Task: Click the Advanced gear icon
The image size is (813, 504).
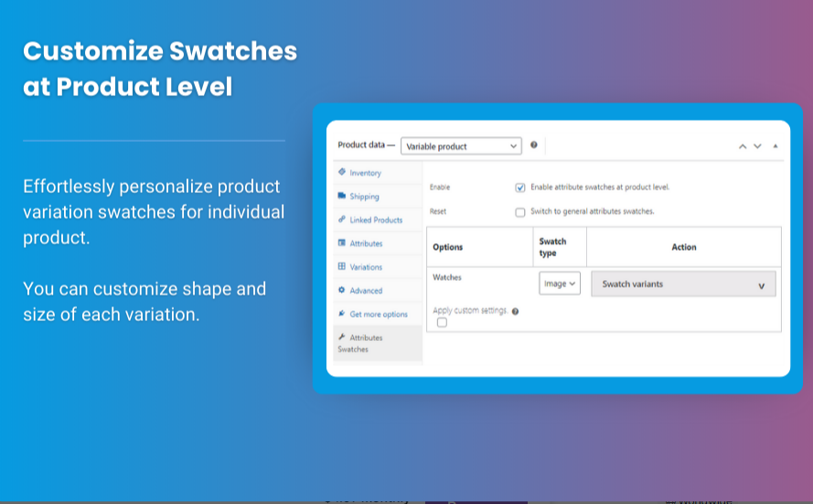Action: [342, 290]
